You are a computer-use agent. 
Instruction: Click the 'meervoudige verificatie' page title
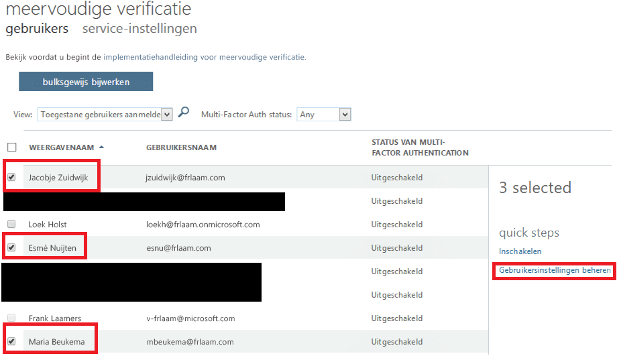coord(99,9)
